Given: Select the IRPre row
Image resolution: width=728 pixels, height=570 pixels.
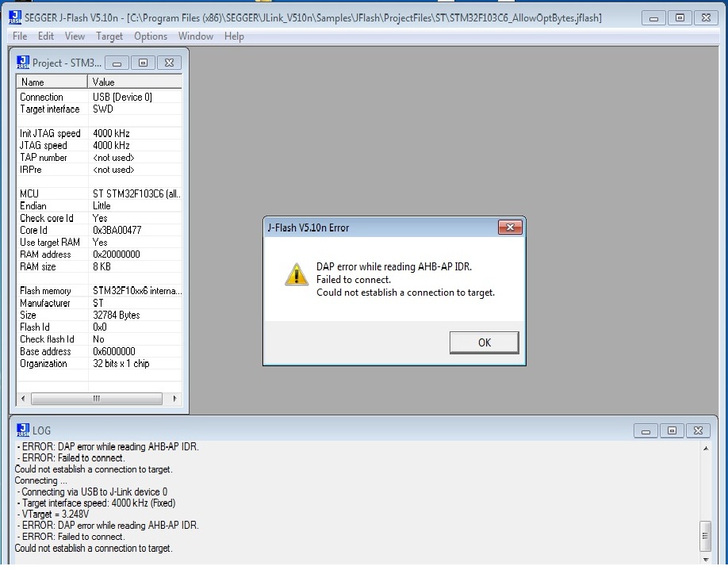Looking at the screenshot, I should coord(99,170).
